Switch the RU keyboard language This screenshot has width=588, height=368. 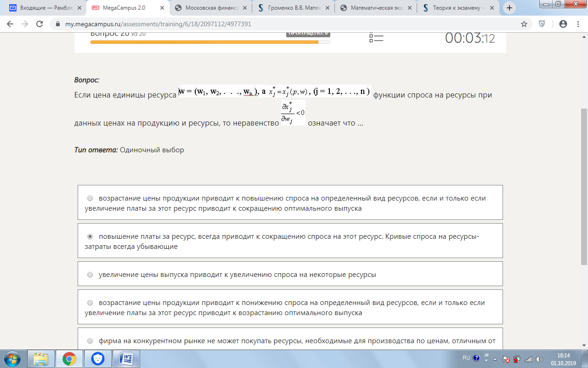point(466,358)
